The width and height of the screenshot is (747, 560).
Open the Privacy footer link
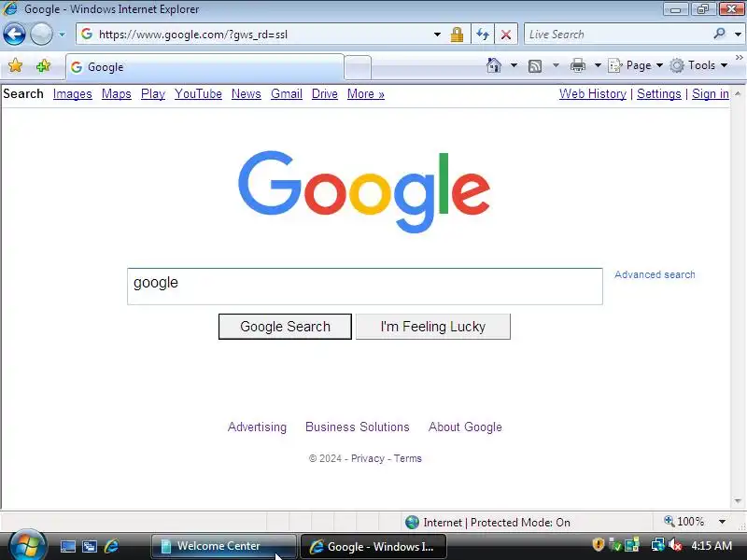click(368, 458)
